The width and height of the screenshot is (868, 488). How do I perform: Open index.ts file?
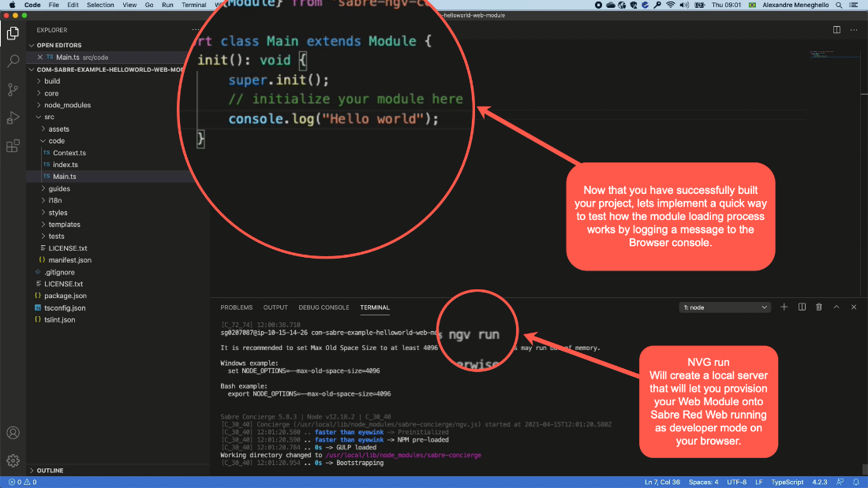[x=65, y=165]
